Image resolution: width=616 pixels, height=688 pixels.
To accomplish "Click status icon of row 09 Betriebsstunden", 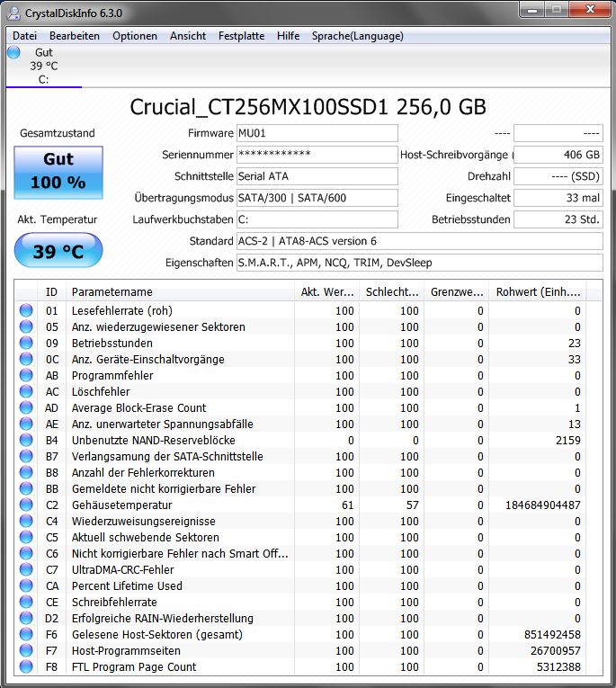I will pyautogui.click(x=26, y=343).
